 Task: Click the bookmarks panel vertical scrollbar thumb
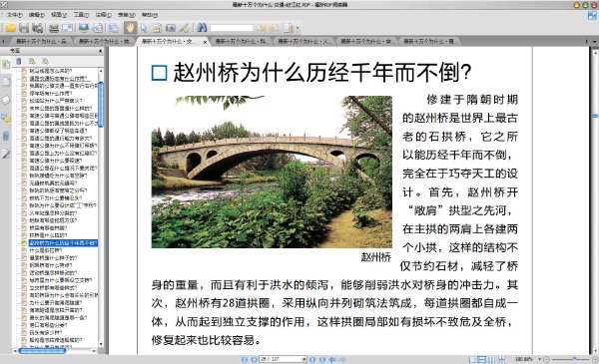pos(101,104)
